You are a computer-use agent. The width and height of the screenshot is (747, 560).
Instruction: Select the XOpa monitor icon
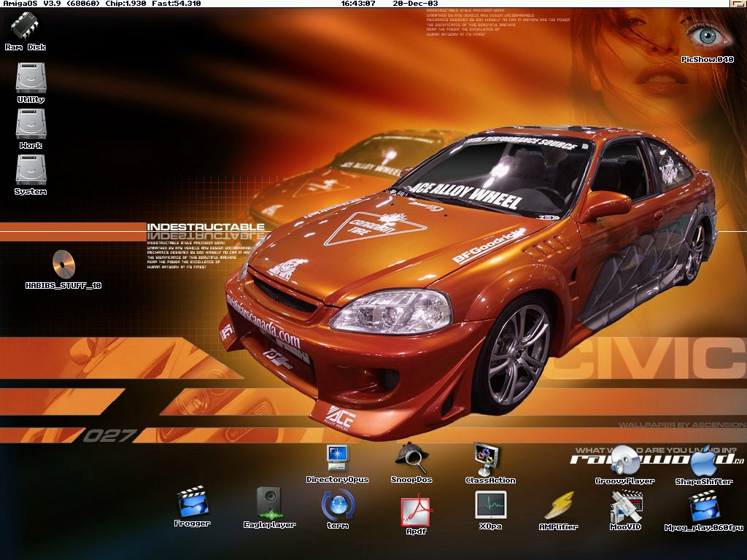(491, 505)
